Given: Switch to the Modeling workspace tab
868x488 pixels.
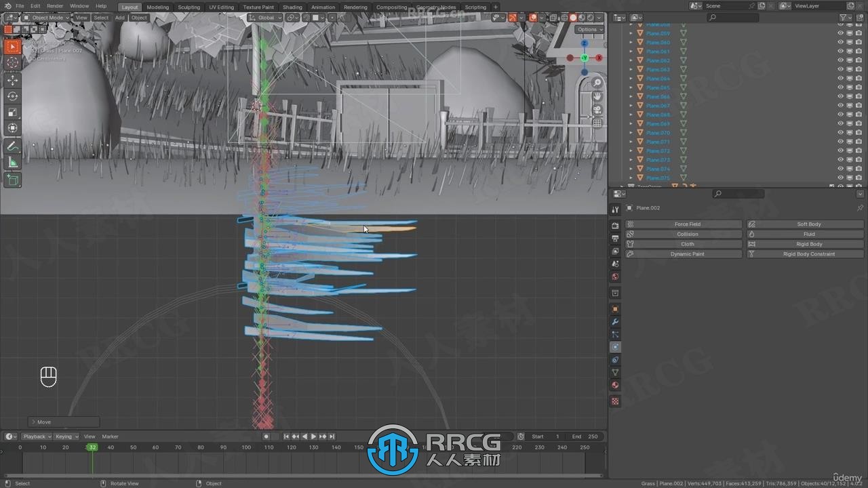Looking at the screenshot, I should tap(157, 7).
